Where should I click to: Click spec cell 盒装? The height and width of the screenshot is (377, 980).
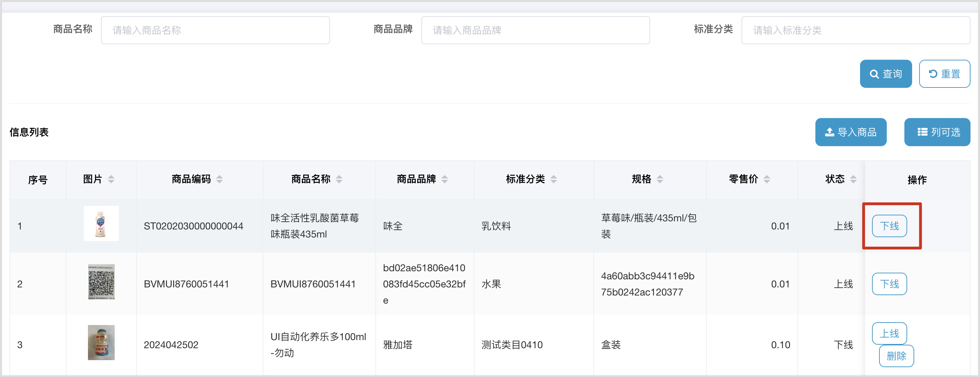click(611, 345)
